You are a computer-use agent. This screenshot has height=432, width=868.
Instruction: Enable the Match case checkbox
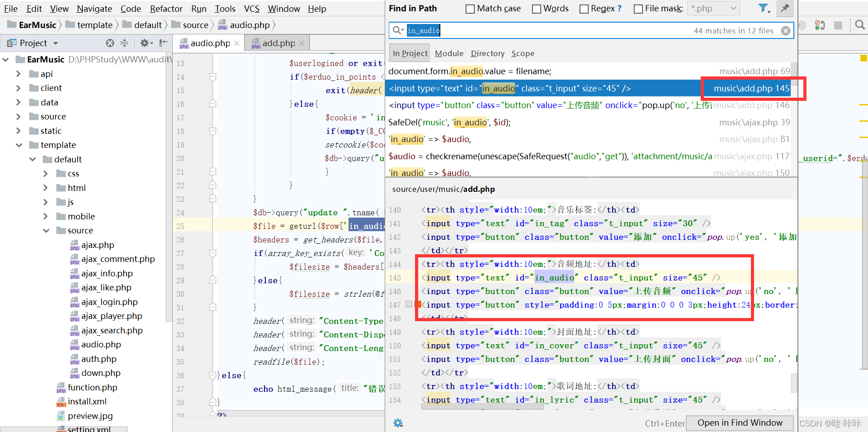(x=470, y=9)
